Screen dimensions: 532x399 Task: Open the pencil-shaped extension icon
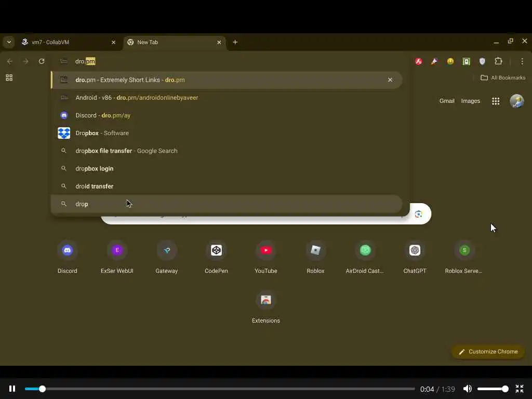point(434,61)
